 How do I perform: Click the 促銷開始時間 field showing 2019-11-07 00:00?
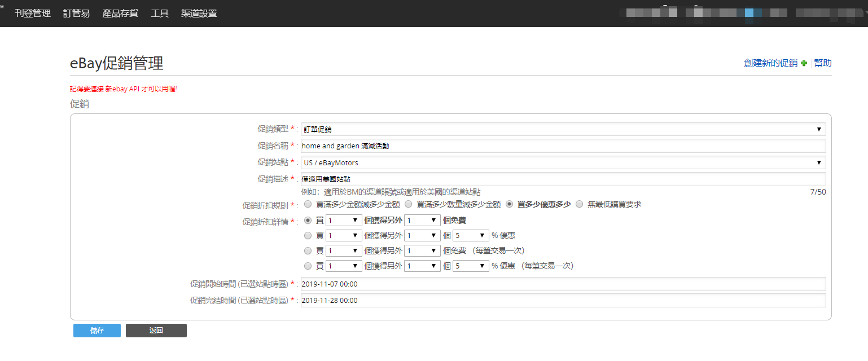pyautogui.click(x=563, y=284)
